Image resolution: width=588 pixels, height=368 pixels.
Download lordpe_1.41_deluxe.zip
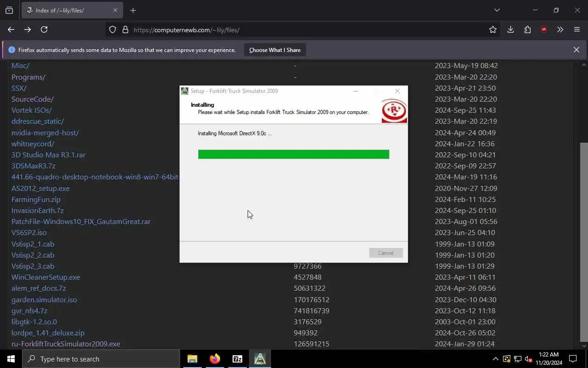[x=48, y=333]
